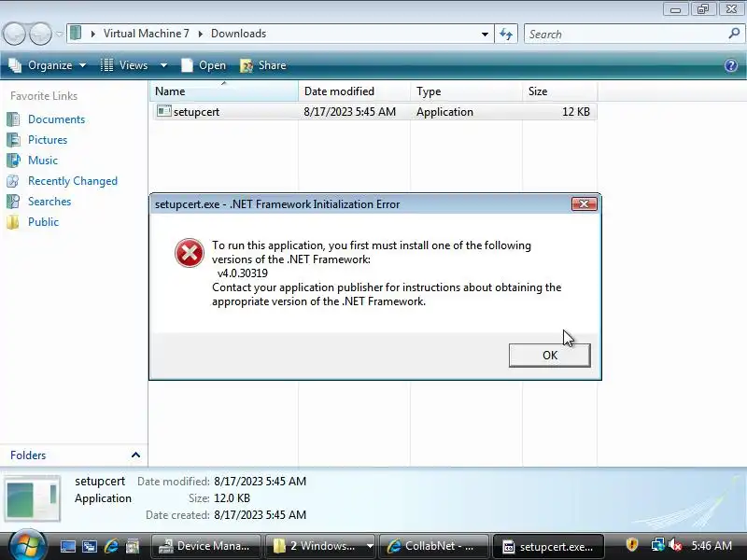Click Open in the toolbar

click(x=204, y=65)
